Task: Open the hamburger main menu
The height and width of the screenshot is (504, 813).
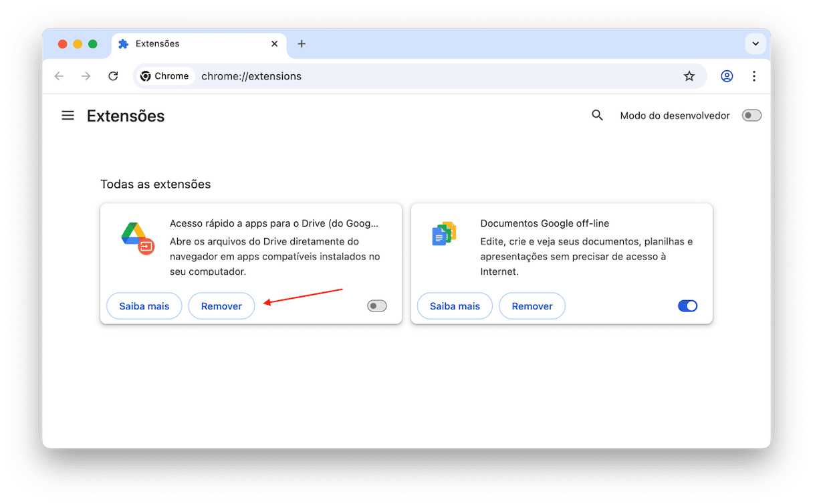Action: 68,116
